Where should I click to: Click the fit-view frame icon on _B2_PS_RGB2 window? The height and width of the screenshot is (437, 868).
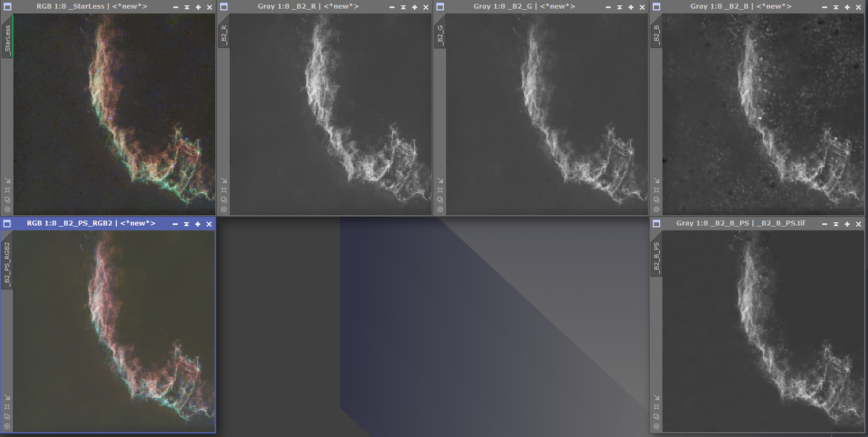click(7, 407)
